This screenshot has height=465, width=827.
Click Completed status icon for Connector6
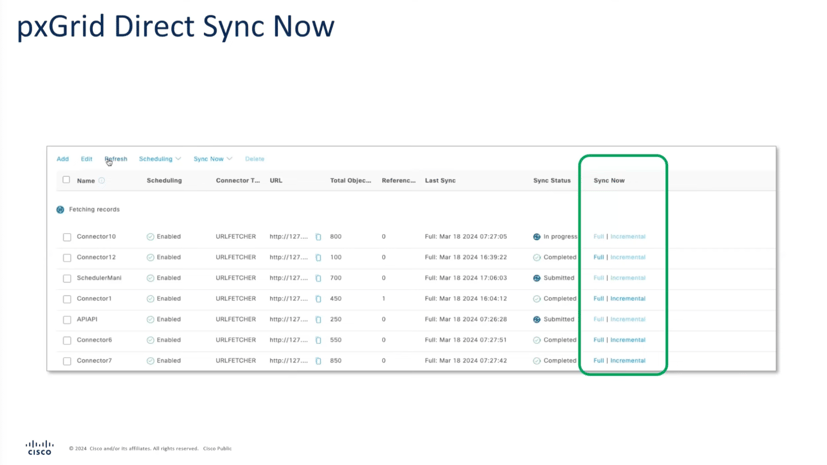click(536, 340)
